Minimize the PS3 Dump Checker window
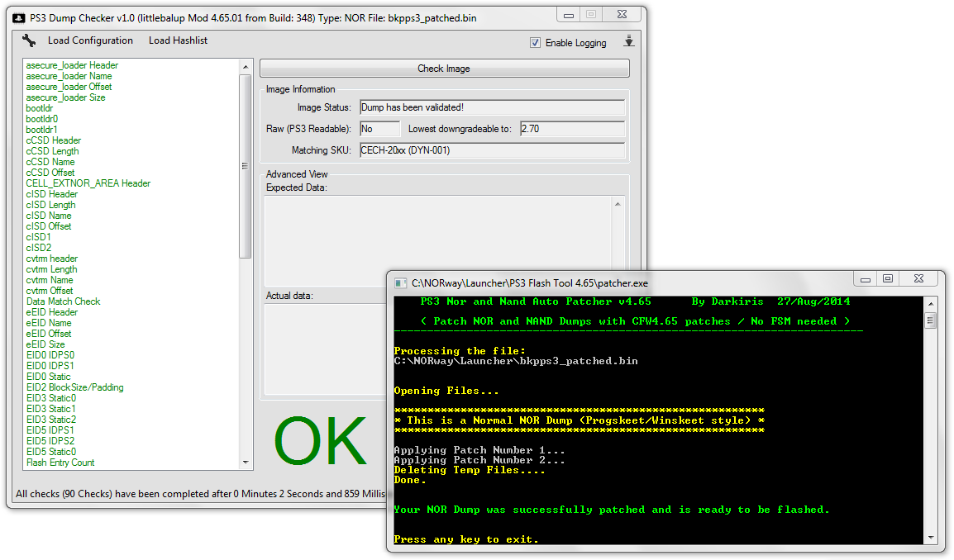The width and height of the screenshot is (954, 560). [x=567, y=15]
